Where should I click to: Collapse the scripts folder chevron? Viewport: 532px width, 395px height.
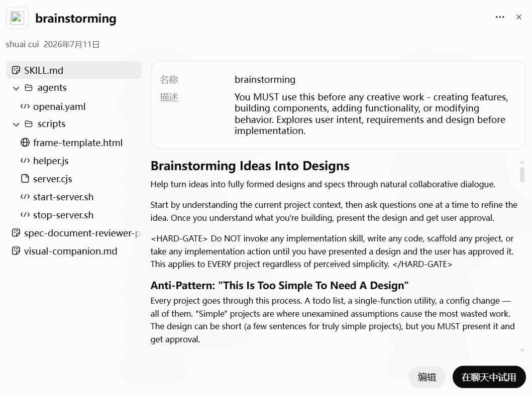pos(16,124)
